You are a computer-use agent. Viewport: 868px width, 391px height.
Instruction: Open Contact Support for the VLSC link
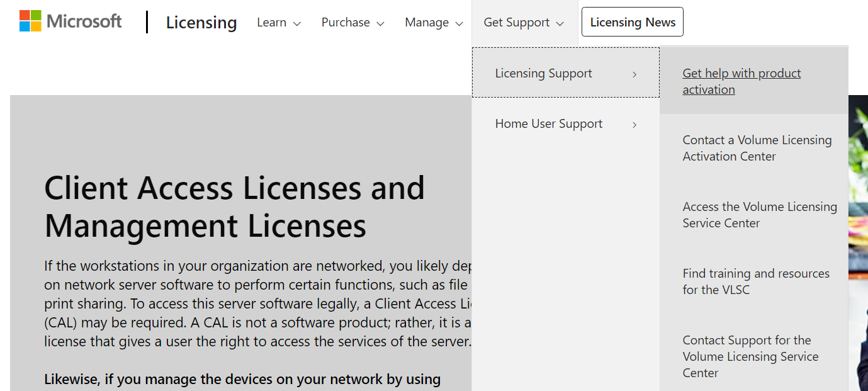click(x=750, y=356)
